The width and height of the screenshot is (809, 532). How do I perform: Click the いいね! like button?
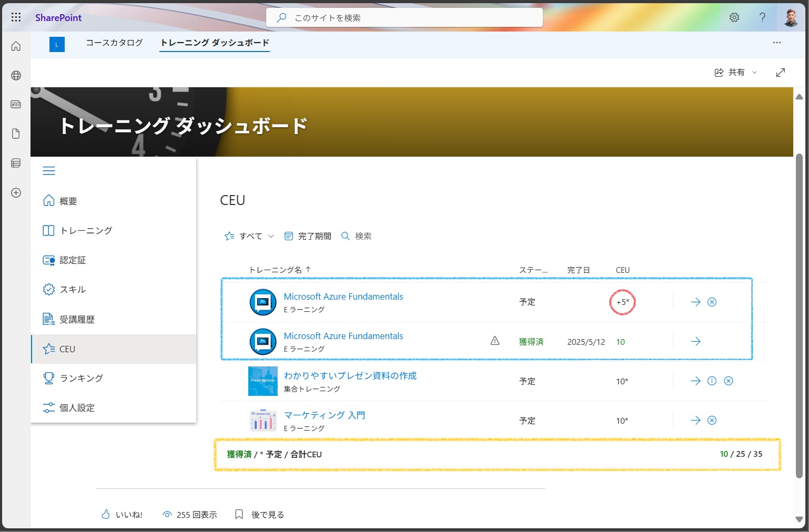(x=122, y=515)
